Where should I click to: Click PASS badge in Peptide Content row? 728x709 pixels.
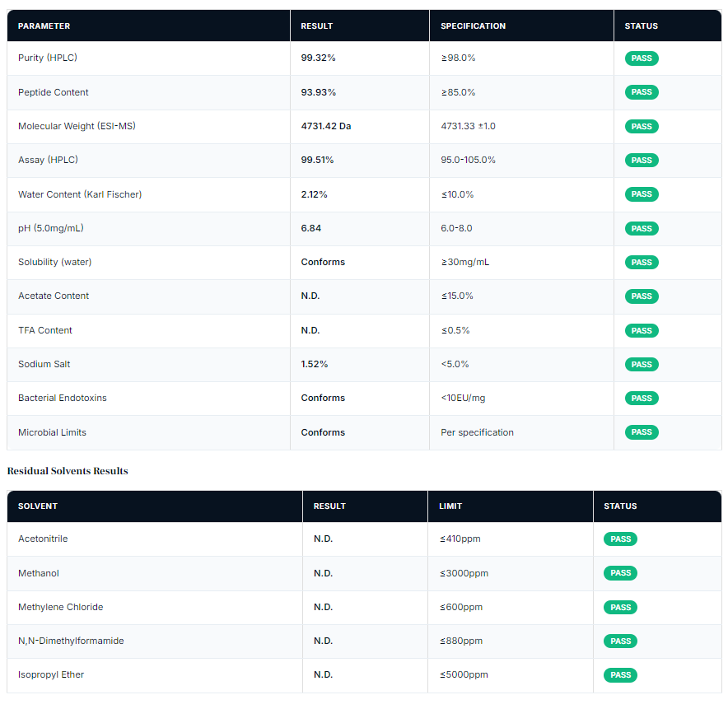[x=642, y=92]
